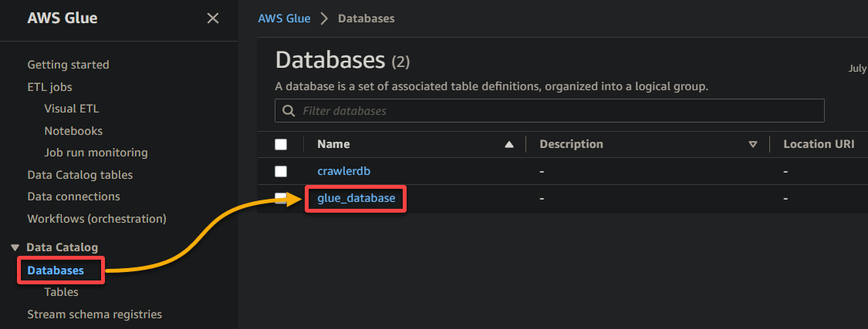This screenshot has width=868, height=329.
Task: Open ETL jobs in sidebar
Action: click(49, 87)
